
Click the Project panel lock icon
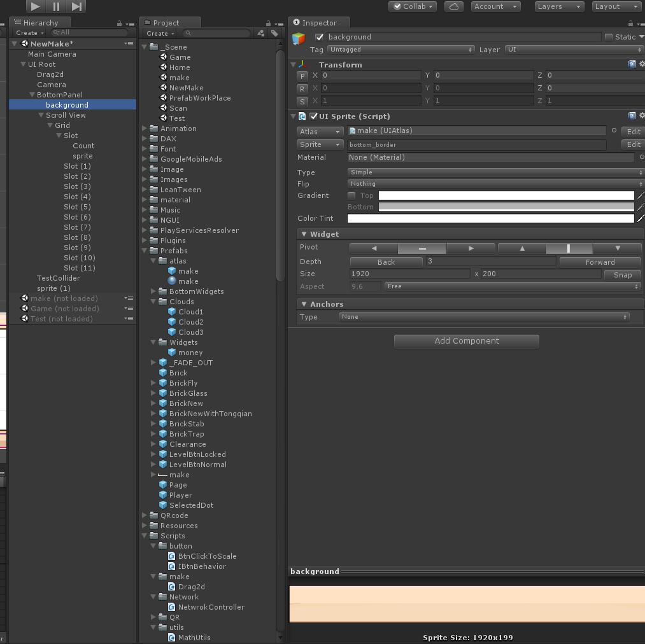click(268, 24)
